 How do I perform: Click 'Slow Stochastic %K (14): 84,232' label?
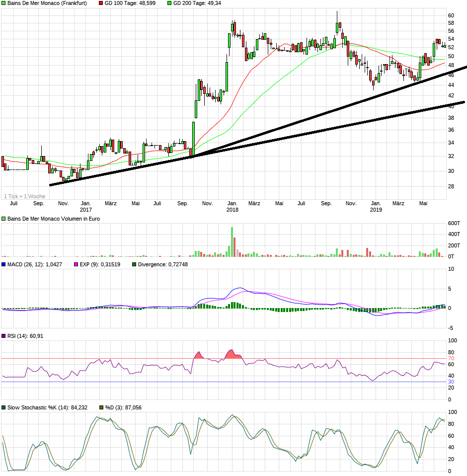(47, 408)
